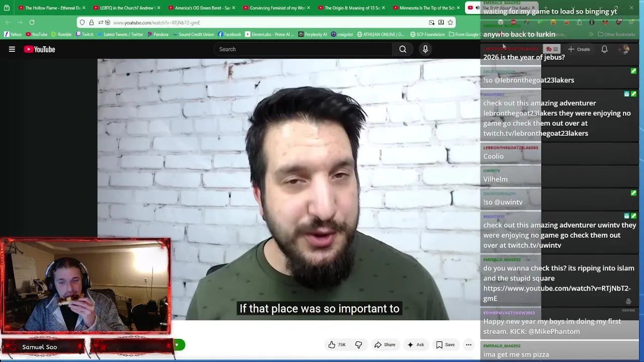Click the YouTube search magnifier button
Viewport: 644px width, 362px height.
(403, 49)
